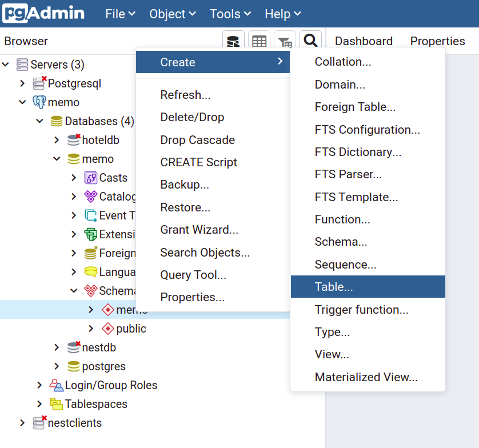
Task: Collapse the Schemas node
Action: (74, 290)
